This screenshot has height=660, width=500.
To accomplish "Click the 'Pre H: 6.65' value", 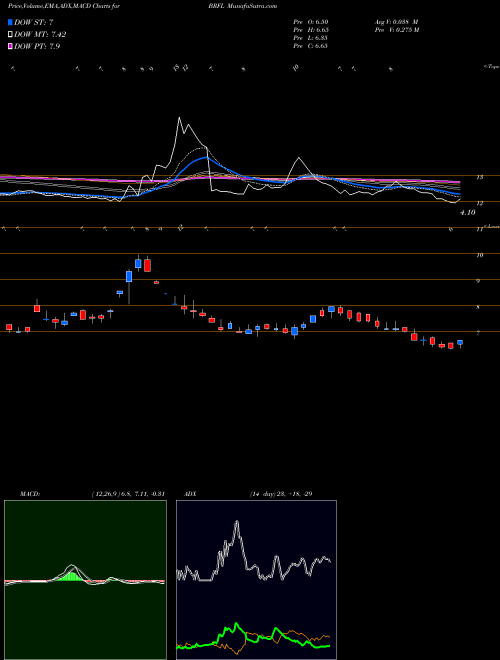I will 311,30.
